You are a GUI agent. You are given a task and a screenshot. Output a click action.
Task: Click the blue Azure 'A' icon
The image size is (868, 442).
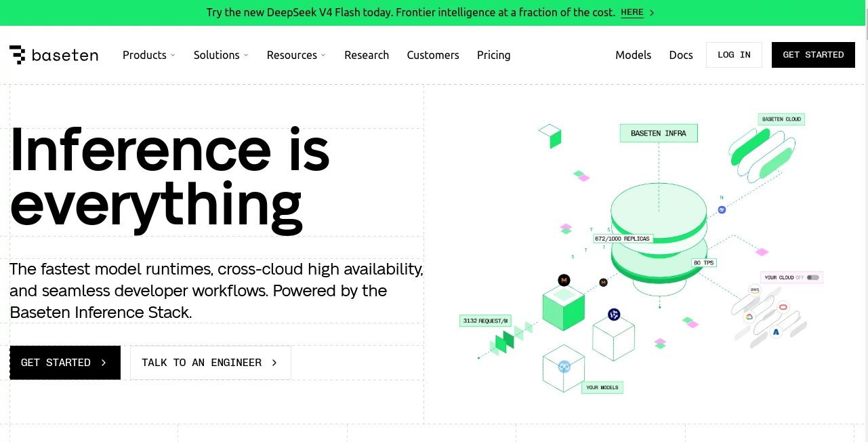[x=776, y=332]
